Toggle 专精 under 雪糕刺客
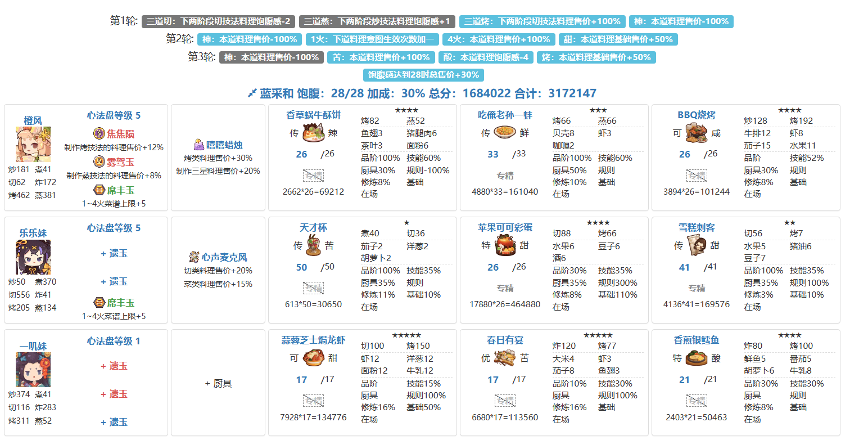Screen dimensions: 868x440 697,288
